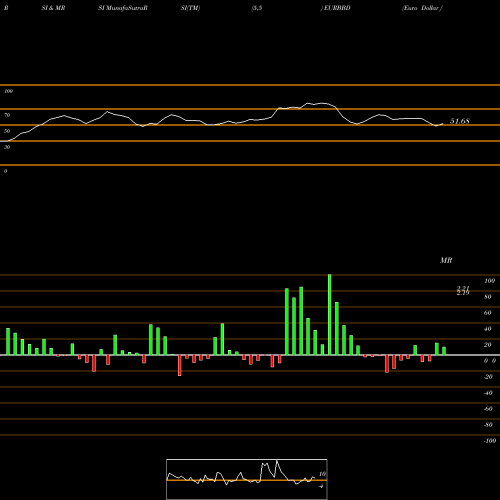
Task: Click the -20 label on the MR axis
Action: (x=488, y=377)
